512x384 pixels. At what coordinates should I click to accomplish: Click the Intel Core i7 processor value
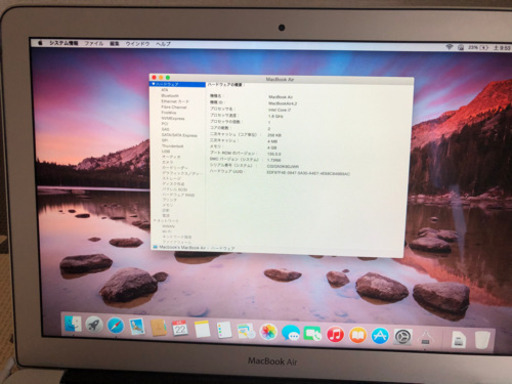[x=279, y=110]
